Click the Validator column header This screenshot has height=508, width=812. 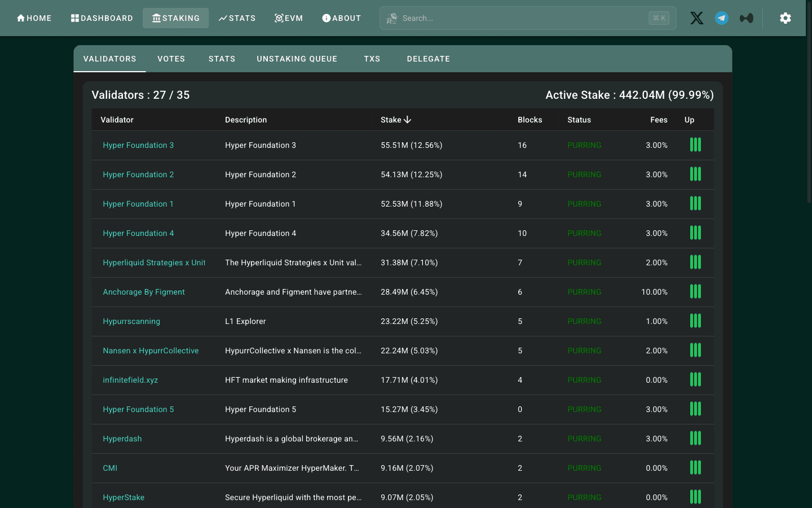click(117, 120)
